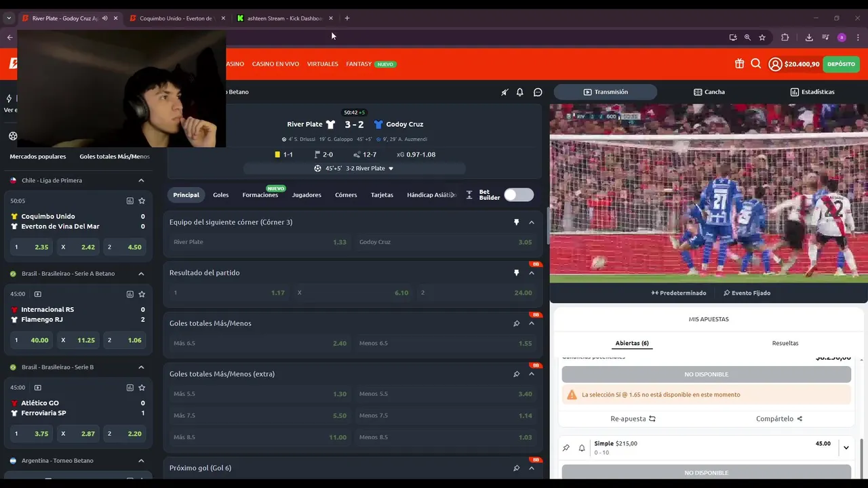The width and height of the screenshot is (868, 488).
Task: Pin the Próximo gol (Gol 6) market
Action: point(516,468)
